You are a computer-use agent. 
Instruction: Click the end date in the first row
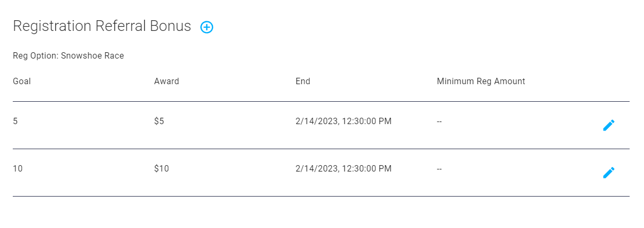[x=343, y=121]
